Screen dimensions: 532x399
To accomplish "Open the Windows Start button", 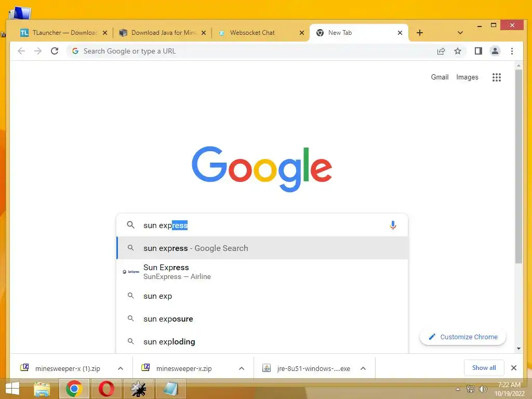I will [x=12, y=389].
